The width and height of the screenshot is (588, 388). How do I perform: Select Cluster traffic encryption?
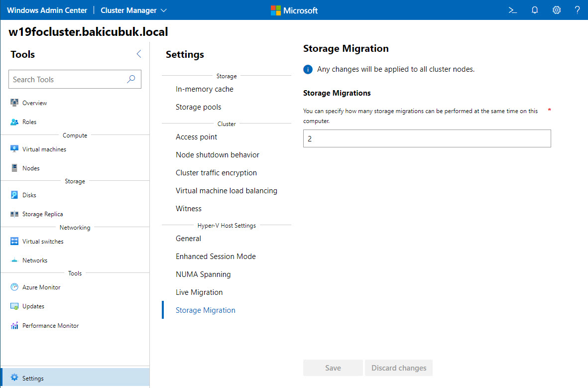pos(216,173)
